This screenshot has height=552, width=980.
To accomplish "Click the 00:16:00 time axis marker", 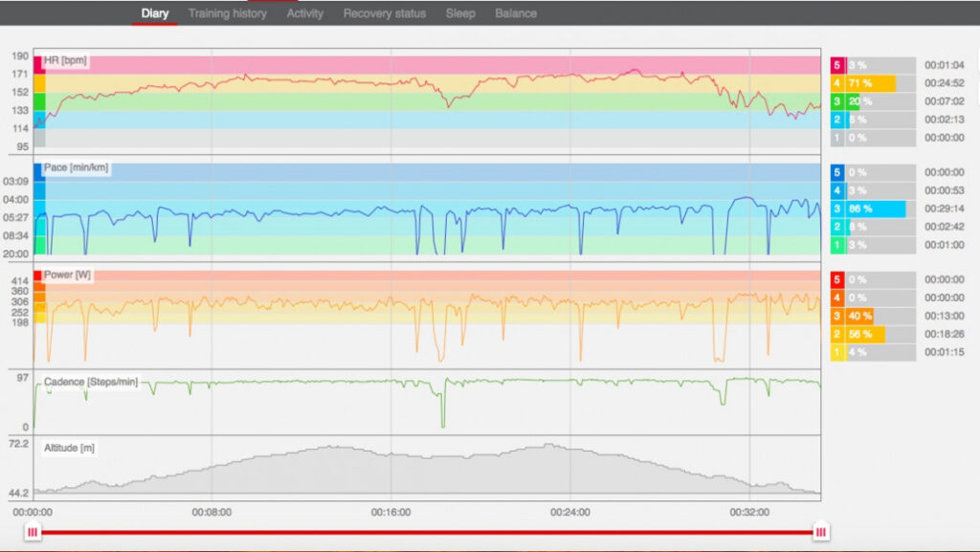I will [x=390, y=512].
